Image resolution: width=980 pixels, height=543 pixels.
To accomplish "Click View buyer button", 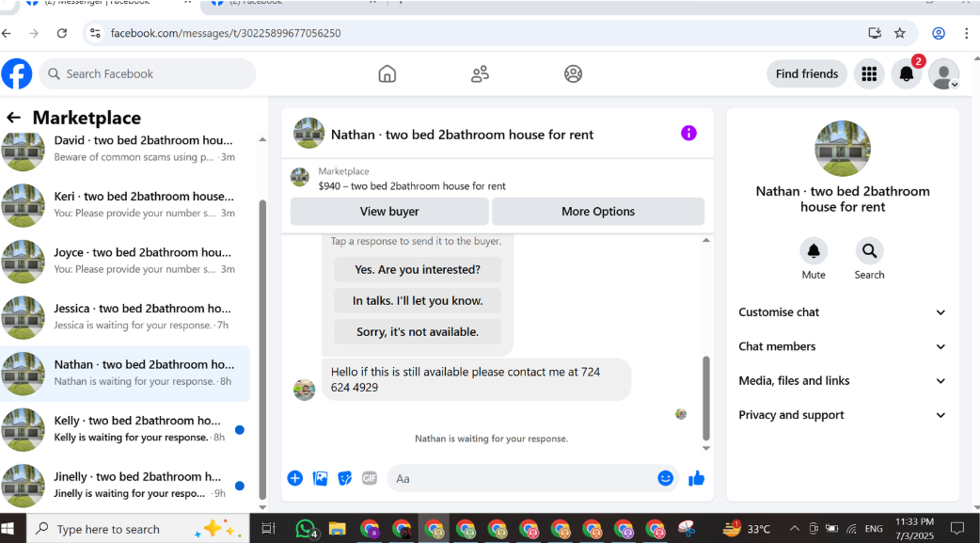I will pos(389,212).
